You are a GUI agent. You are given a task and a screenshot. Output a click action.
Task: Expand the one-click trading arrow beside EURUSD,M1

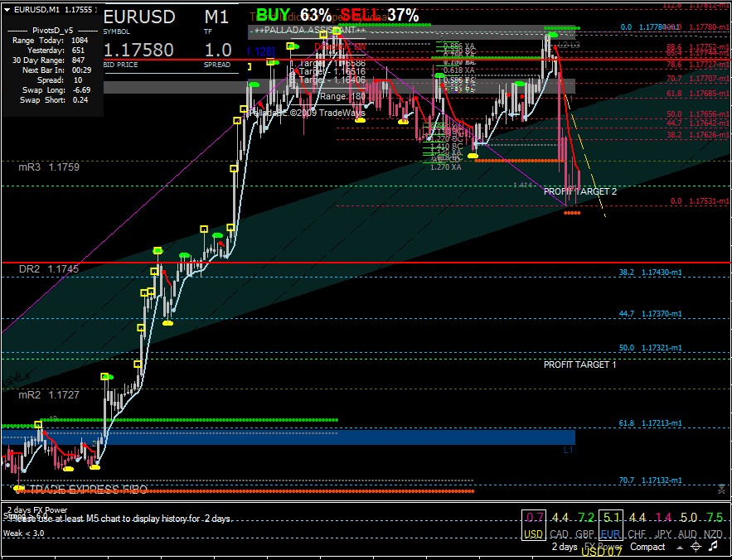point(7,9)
